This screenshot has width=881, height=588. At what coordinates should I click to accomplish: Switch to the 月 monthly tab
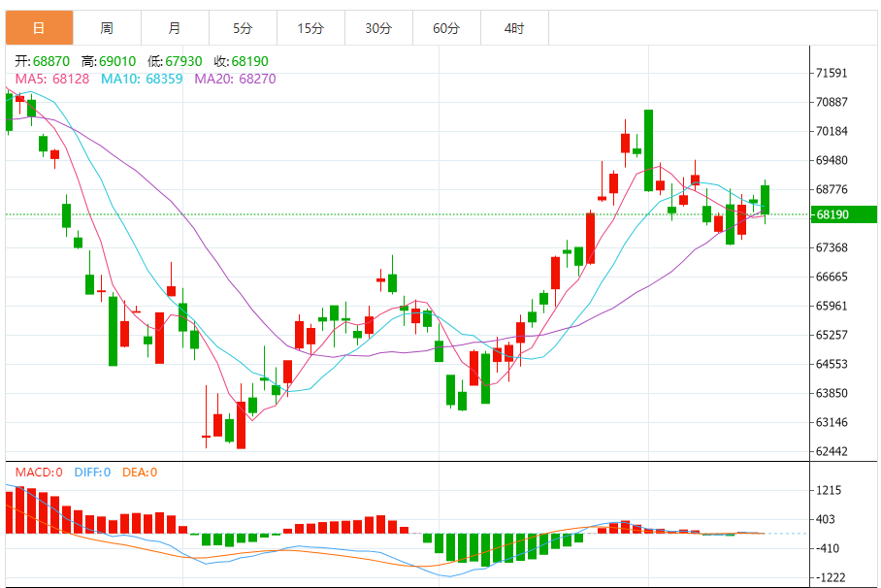click(175, 27)
